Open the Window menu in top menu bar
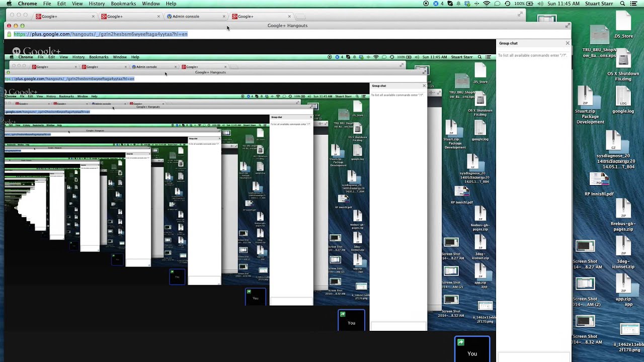This screenshot has height=362, width=644. (x=151, y=4)
